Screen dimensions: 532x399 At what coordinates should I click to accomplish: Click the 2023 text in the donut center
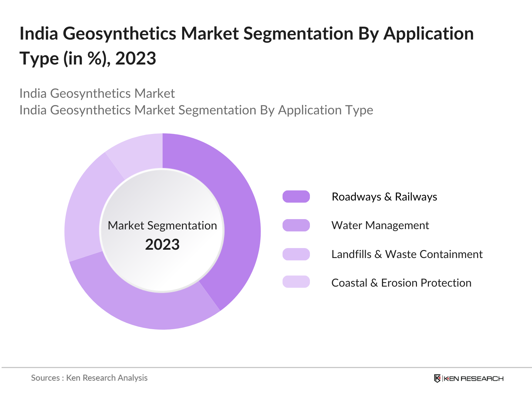(x=162, y=244)
